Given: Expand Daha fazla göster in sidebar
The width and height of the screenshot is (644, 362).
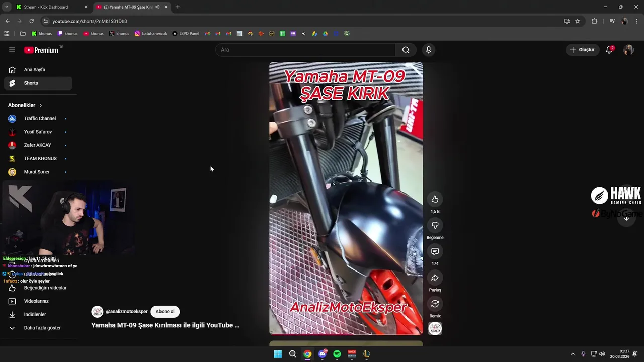Looking at the screenshot, I should pyautogui.click(x=38, y=328).
